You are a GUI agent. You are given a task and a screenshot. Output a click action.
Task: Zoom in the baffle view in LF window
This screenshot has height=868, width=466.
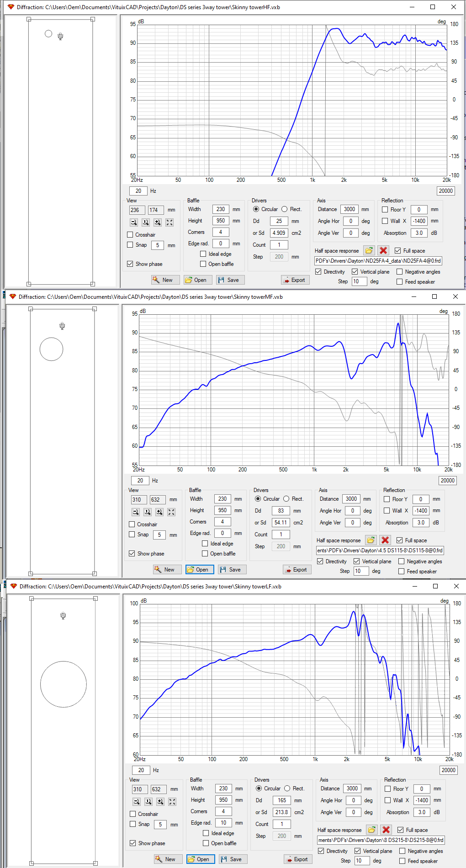click(x=160, y=802)
